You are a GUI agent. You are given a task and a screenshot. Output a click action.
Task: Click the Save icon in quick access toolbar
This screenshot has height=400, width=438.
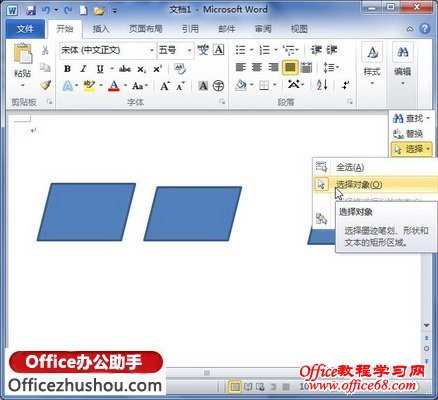tap(31, 10)
